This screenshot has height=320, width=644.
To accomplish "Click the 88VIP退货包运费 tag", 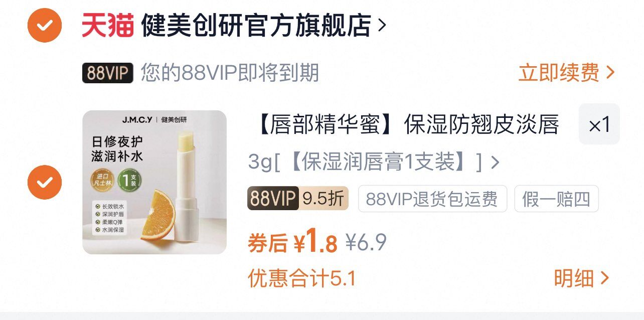I will coord(432,199).
